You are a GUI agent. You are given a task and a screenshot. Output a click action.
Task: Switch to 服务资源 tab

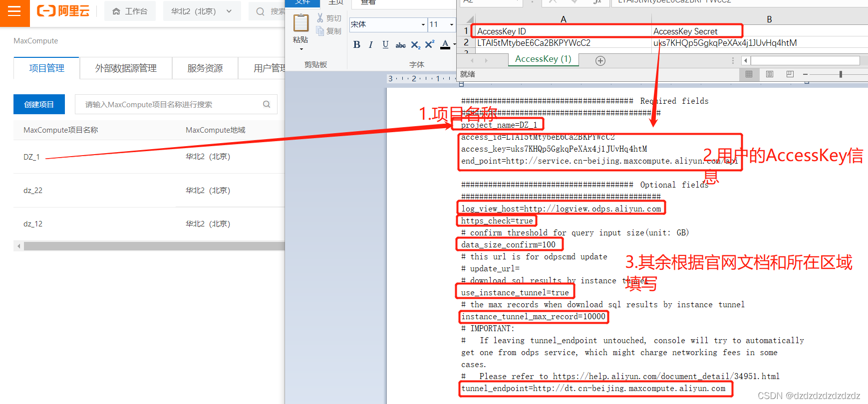point(205,68)
